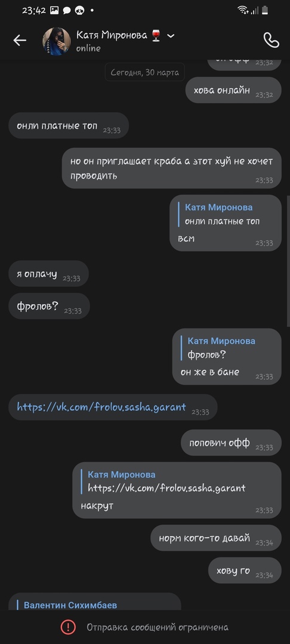Click the chat scrollbar on the right edge
Viewport: 290px width, 644px height.
288,261
